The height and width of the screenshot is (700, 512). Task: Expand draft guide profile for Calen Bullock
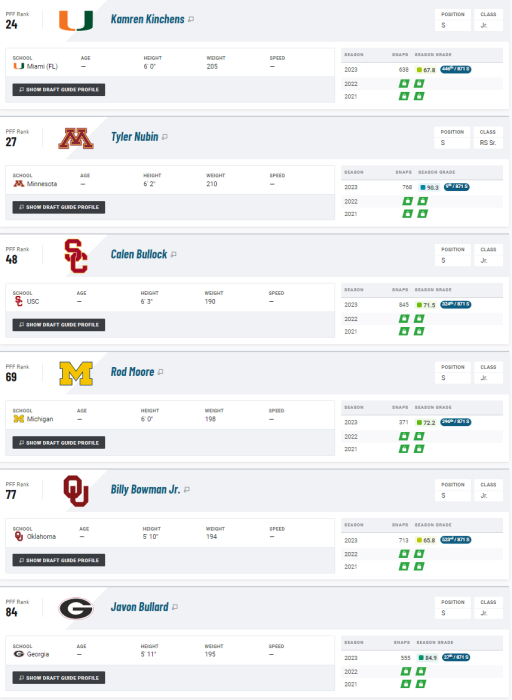[59, 325]
